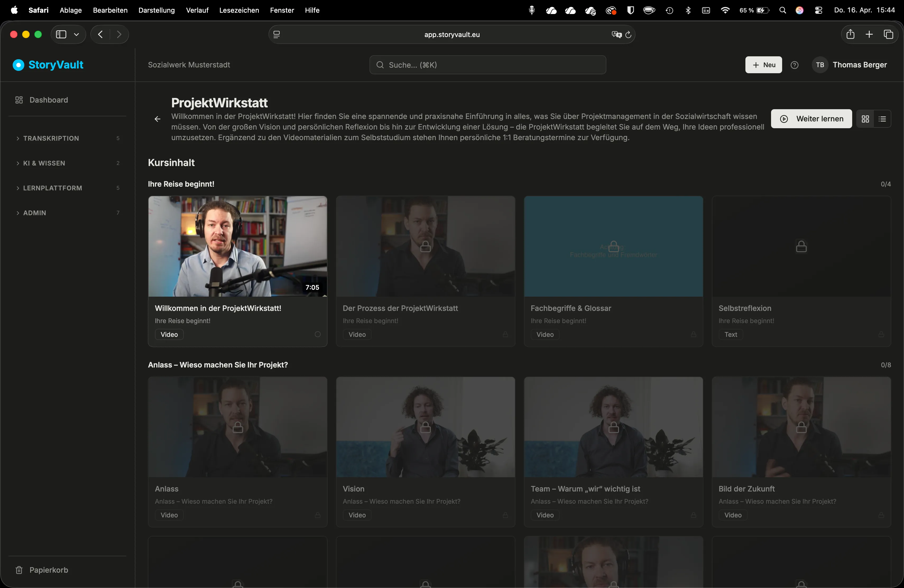Open the help question mark icon
This screenshot has width=904, height=588.
[x=794, y=65]
